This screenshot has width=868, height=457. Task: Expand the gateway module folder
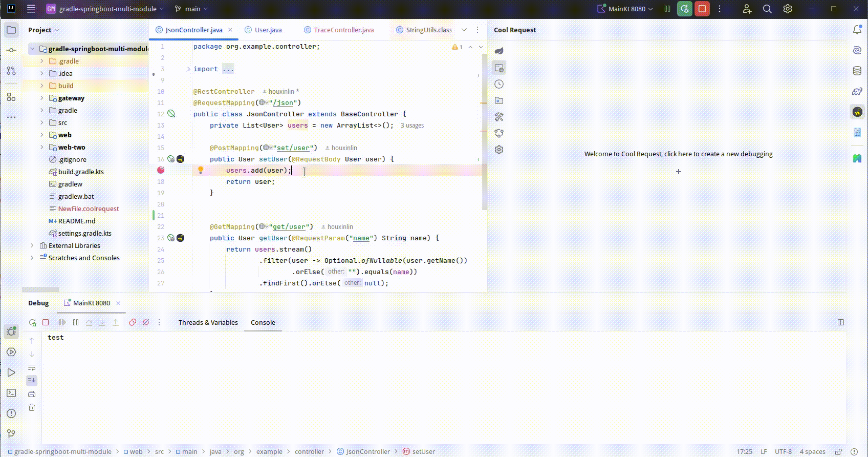pos(42,98)
